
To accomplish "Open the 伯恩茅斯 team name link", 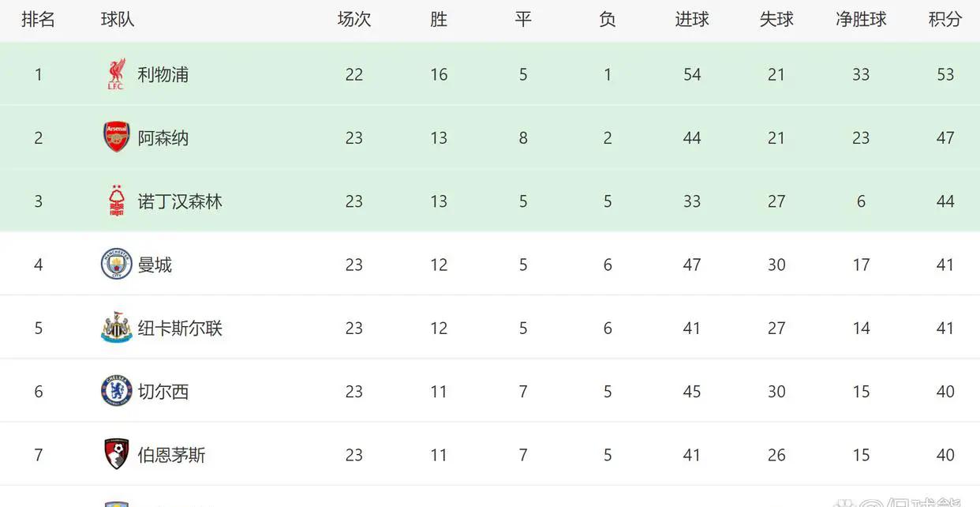I will [171, 454].
